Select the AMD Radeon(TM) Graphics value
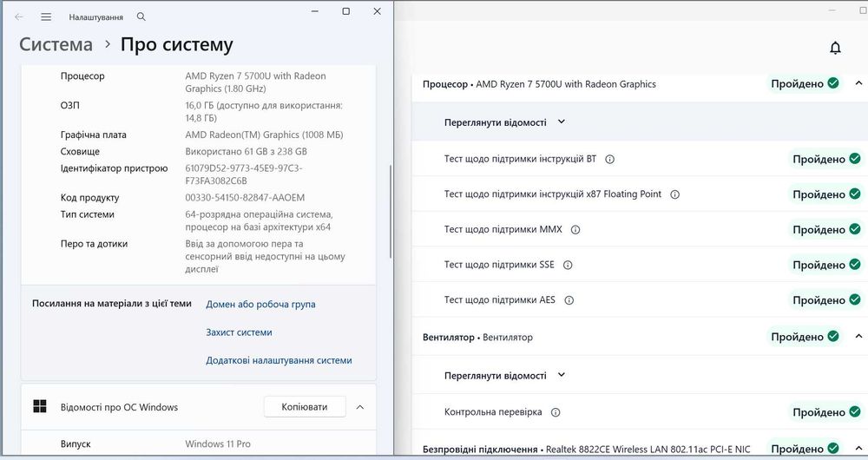The width and height of the screenshot is (868, 460). 264,135
